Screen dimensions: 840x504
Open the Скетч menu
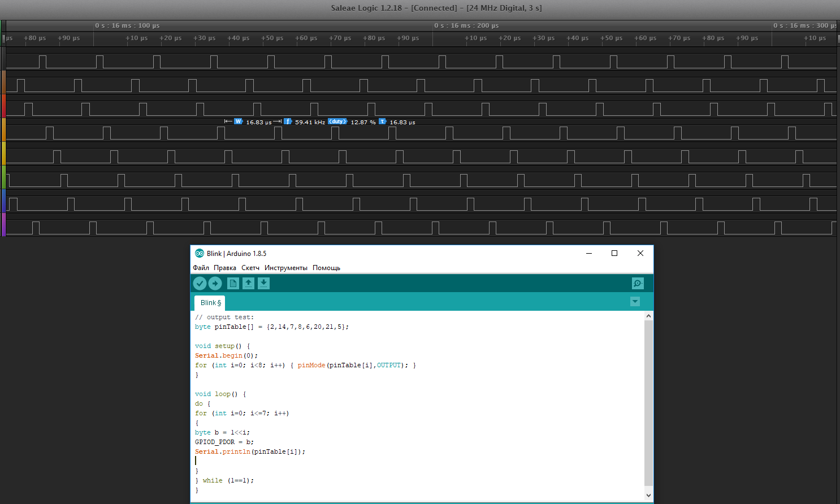[x=250, y=268]
